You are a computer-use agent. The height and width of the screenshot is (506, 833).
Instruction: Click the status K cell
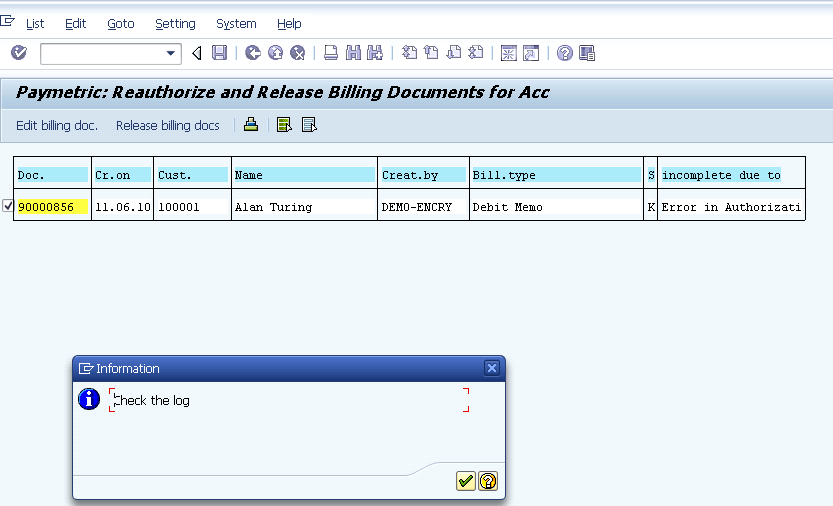click(651, 207)
